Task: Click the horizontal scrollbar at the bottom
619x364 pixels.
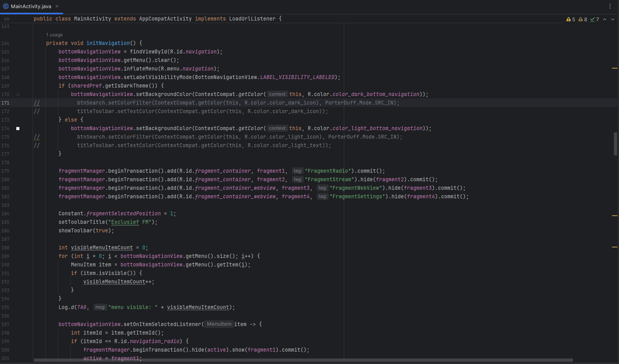Action: tap(303, 360)
